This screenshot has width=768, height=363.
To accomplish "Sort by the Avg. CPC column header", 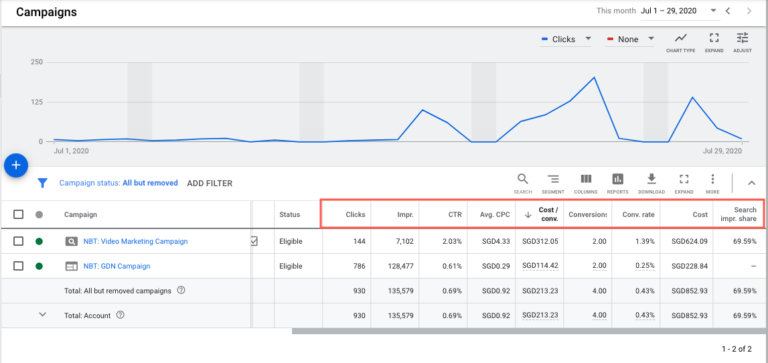I will coord(495,215).
